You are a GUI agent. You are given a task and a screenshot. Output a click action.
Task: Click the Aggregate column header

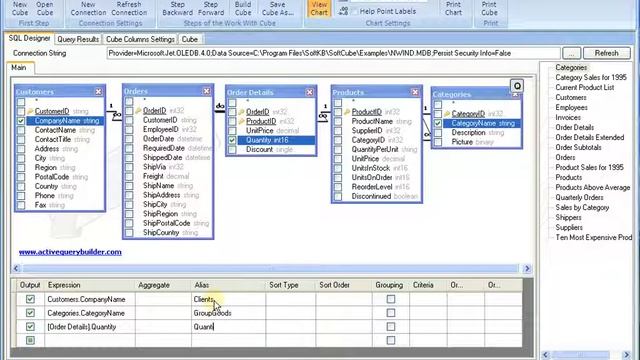(163, 285)
